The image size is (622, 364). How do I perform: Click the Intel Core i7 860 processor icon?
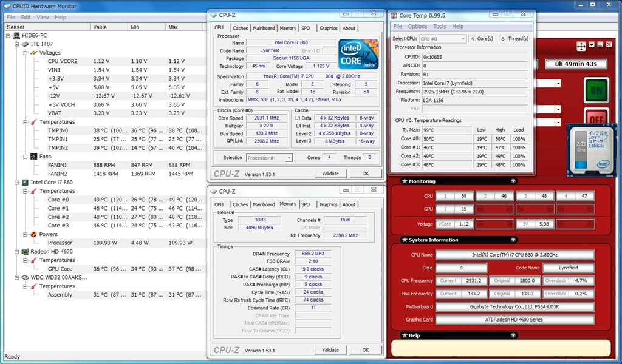[x=26, y=182]
